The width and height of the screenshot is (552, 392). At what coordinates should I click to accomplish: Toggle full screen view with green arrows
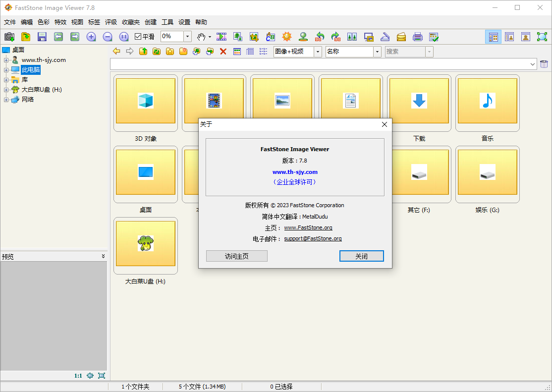[x=542, y=37]
